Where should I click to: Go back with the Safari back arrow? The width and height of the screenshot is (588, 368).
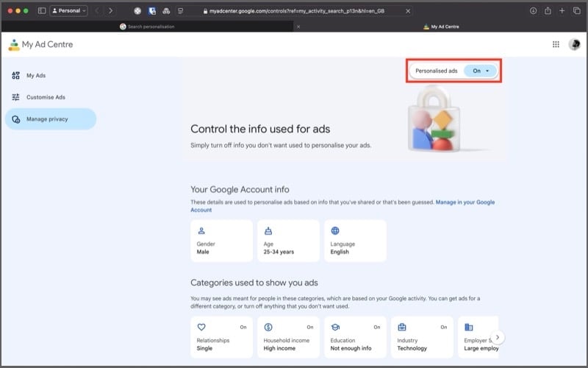[x=97, y=11]
